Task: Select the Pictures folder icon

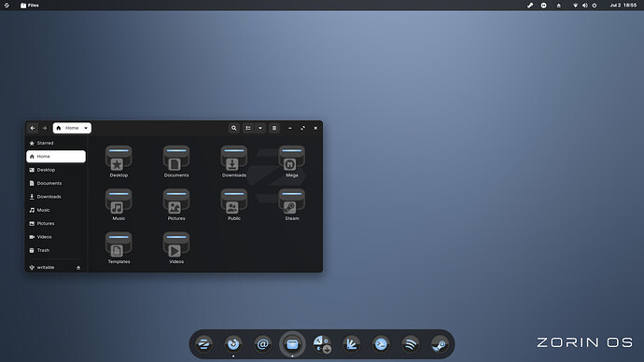Action: [176, 202]
